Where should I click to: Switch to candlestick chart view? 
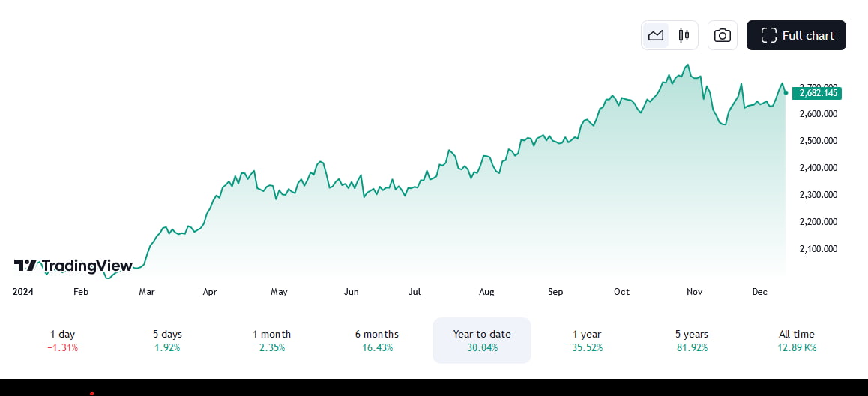point(683,35)
